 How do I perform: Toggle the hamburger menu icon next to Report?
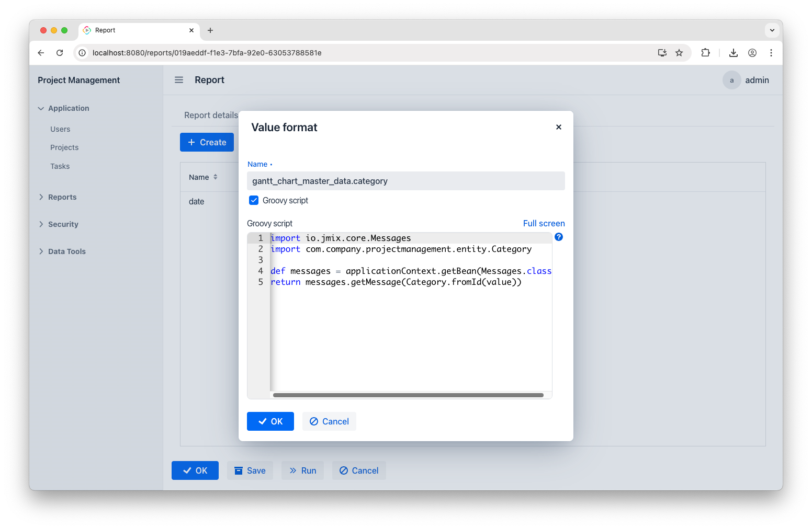[179, 80]
